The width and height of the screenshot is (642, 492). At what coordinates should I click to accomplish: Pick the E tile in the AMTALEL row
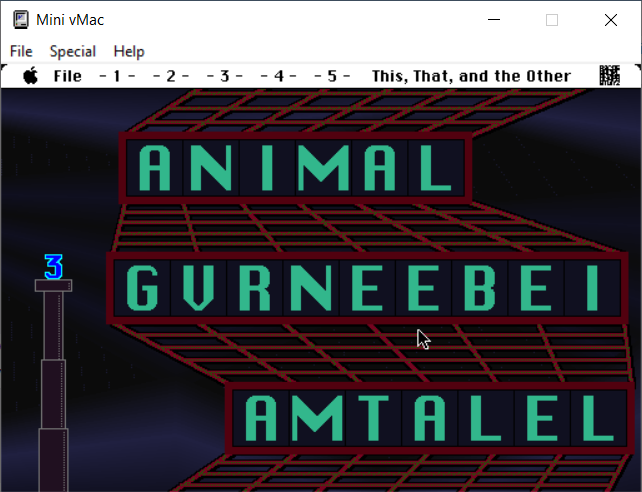pos(542,418)
